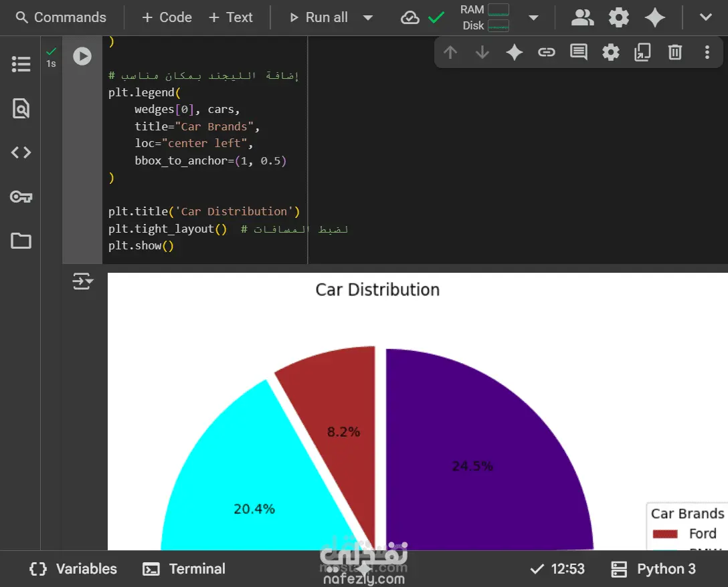Delete the cell with trash icon
Viewport: 728px width, 587px height.
[x=674, y=52]
